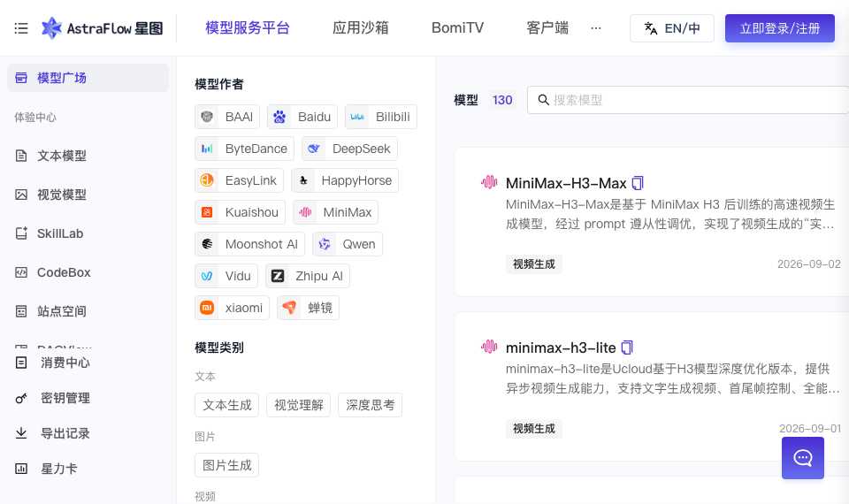Click 视频生成 tag on MiniMax-H3-Max card

click(x=534, y=264)
